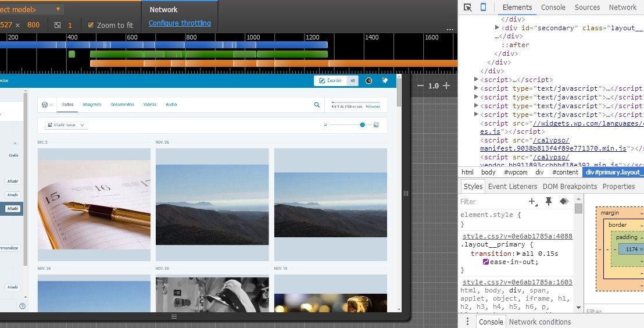The height and width of the screenshot is (328, 644).
Task: Select the Audio media filter tab
Action: (171, 105)
